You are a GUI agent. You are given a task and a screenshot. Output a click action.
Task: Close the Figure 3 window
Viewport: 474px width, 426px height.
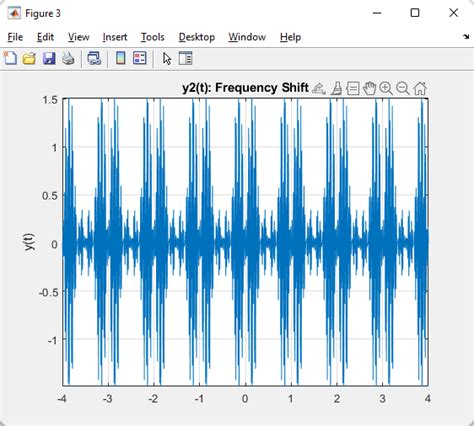click(454, 13)
